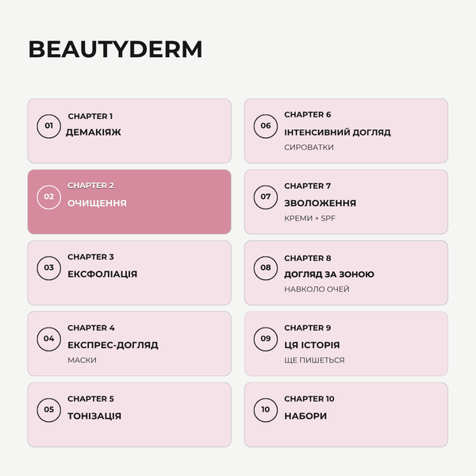
Task: Click the 10 circled number icon
Action: click(266, 410)
